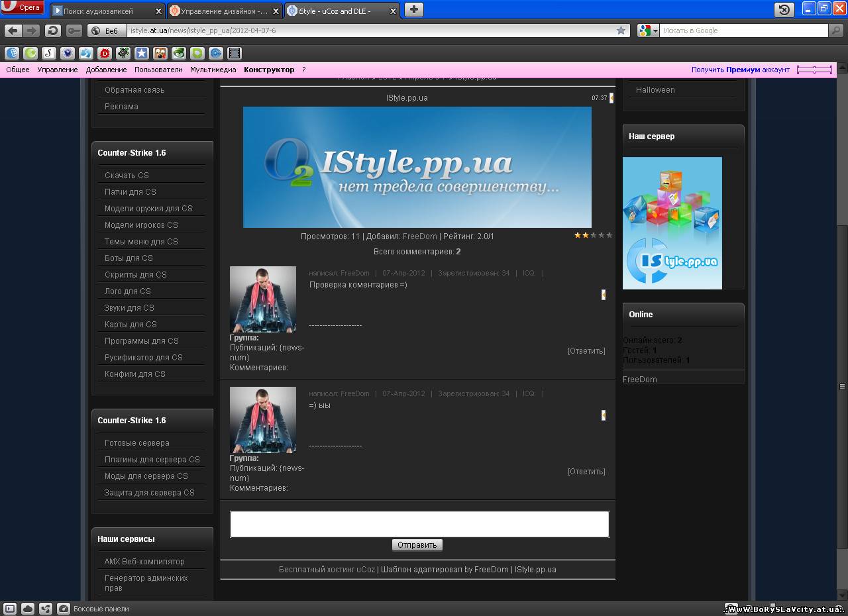
Task: Open the password wand key icon
Action: pyautogui.click(x=74, y=30)
